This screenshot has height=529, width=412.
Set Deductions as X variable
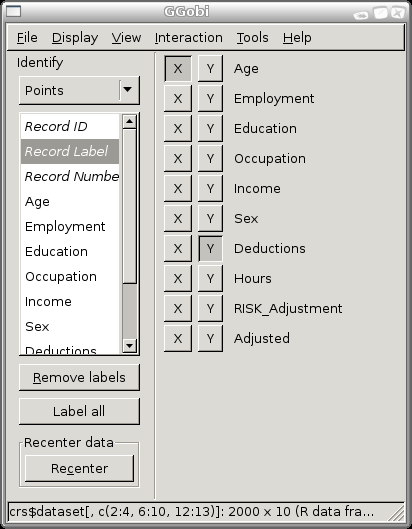click(x=178, y=249)
